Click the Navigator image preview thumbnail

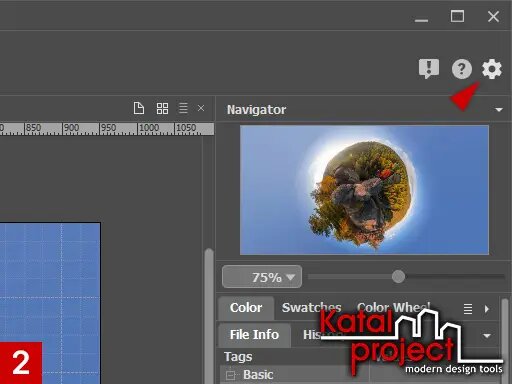click(x=364, y=190)
